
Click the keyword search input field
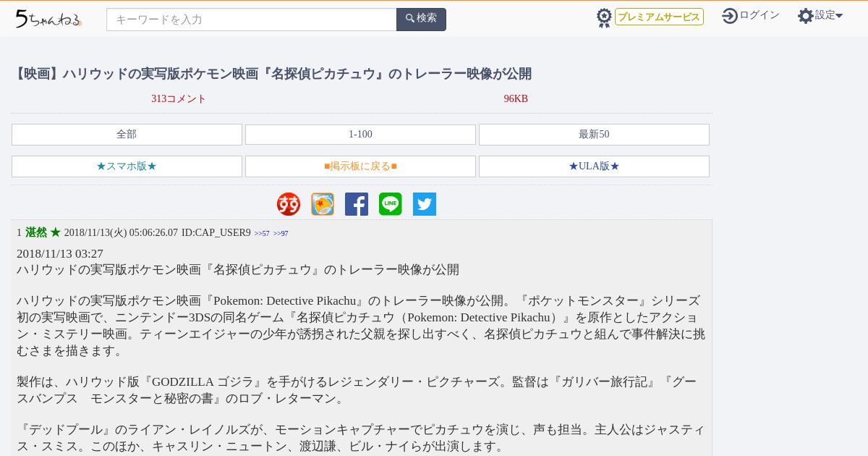(x=252, y=20)
